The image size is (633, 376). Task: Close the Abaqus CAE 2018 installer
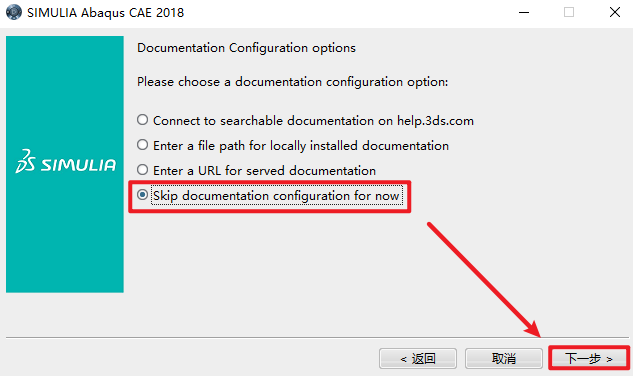pos(614,12)
